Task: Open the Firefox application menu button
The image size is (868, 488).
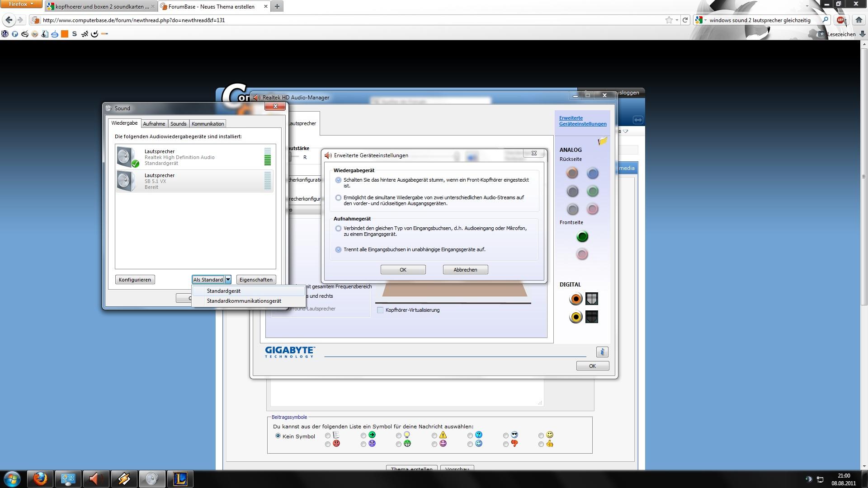Action: 21,4
